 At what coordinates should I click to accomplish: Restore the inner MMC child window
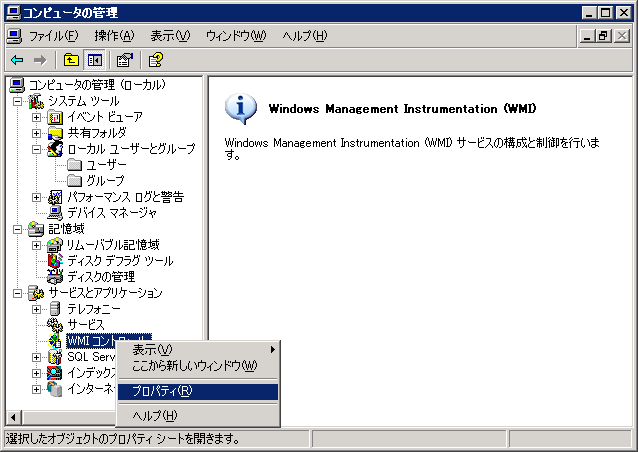point(603,36)
